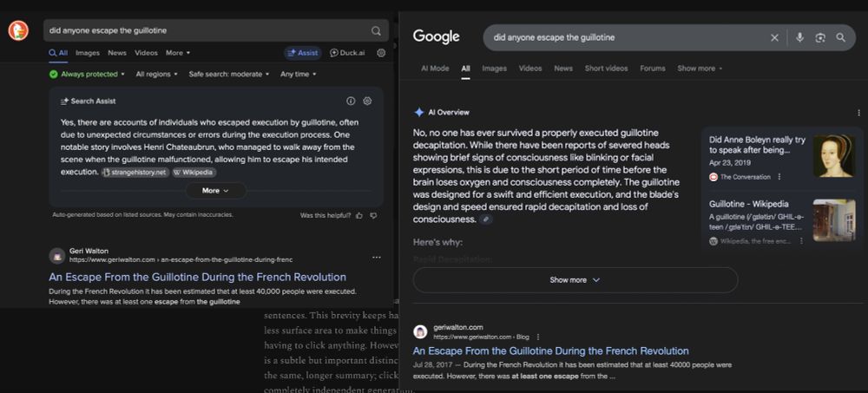
Task: Give thumbs up to Search Assist answer
Action: [359, 215]
